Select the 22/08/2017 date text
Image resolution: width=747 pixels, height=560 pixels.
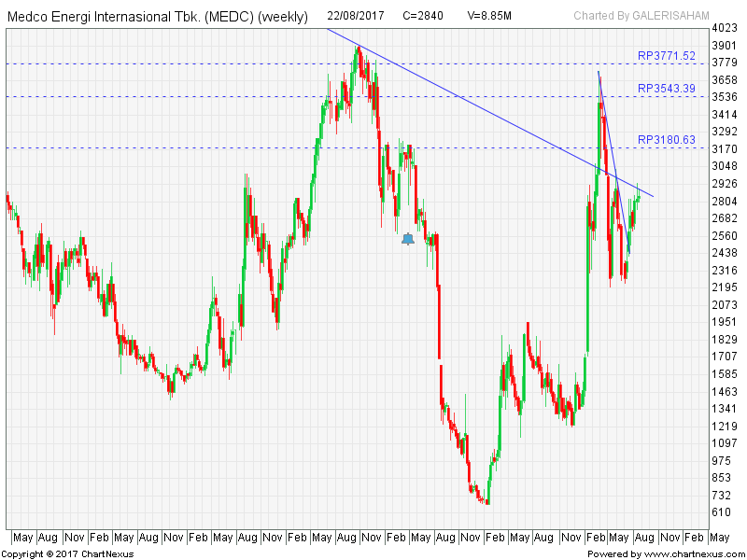click(358, 16)
